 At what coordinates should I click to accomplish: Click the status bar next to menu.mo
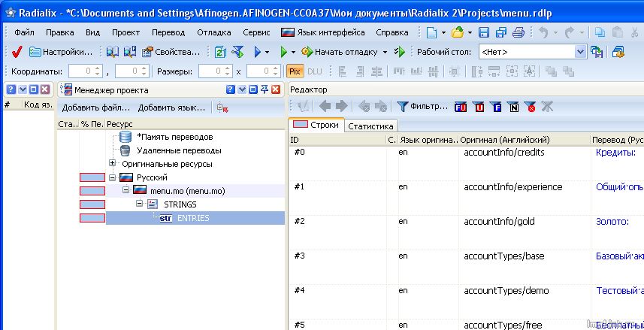tap(92, 191)
